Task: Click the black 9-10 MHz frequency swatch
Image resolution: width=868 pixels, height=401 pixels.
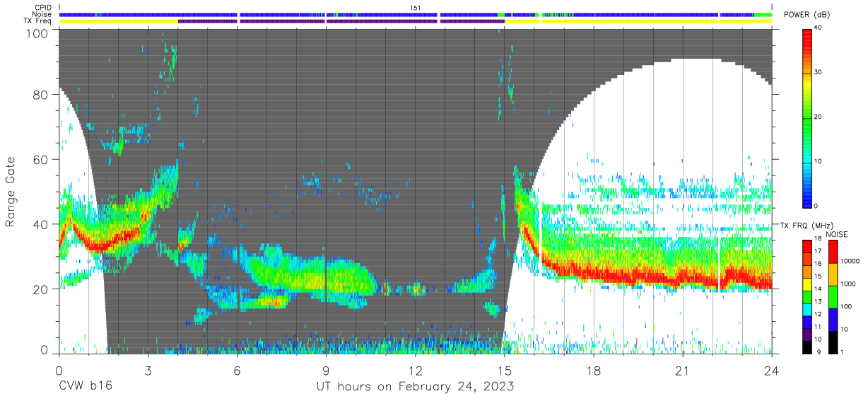Action: [807, 347]
